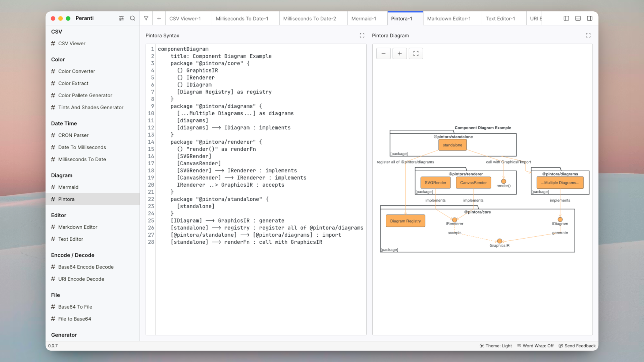644x362 pixels.
Task: Open URI Encode Decode tool
Action: (93, 279)
